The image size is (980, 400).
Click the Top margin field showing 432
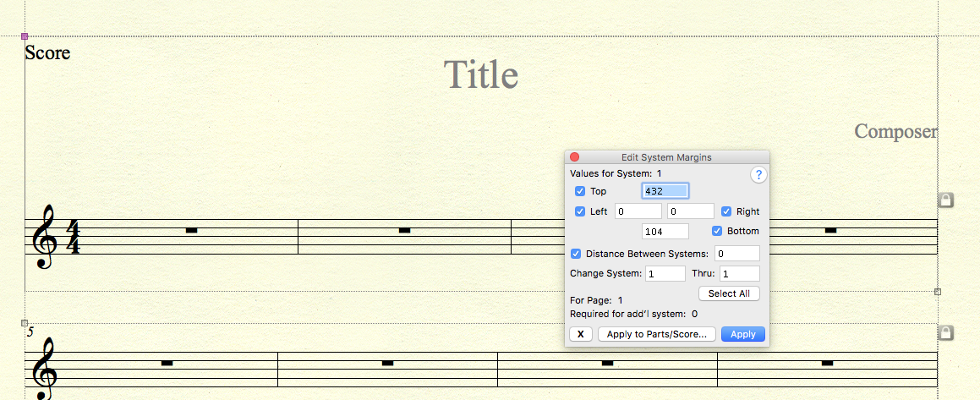(665, 191)
